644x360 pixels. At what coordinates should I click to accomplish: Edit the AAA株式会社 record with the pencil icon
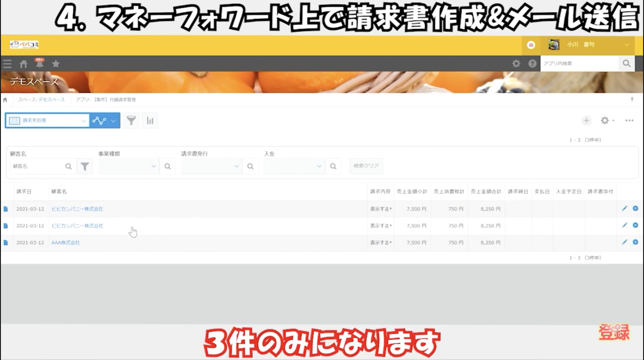point(624,242)
